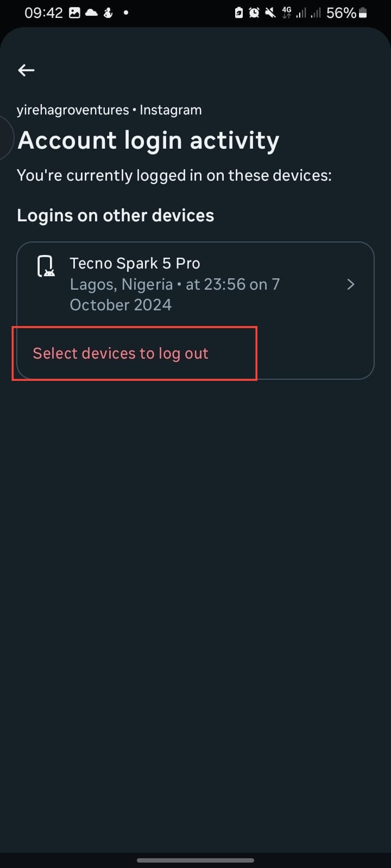
Task: Open details via the chevron arrow
Action: click(351, 284)
